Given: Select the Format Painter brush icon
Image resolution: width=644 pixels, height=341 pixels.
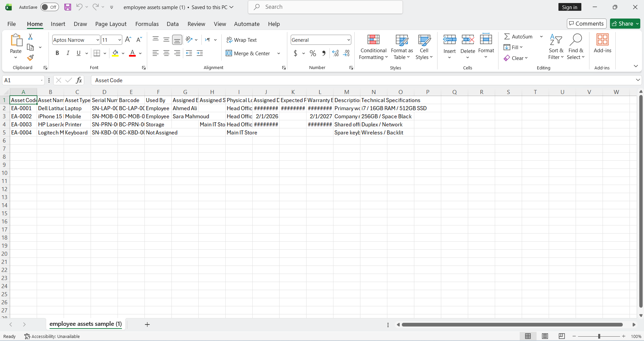Looking at the screenshot, I should click(x=30, y=58).
